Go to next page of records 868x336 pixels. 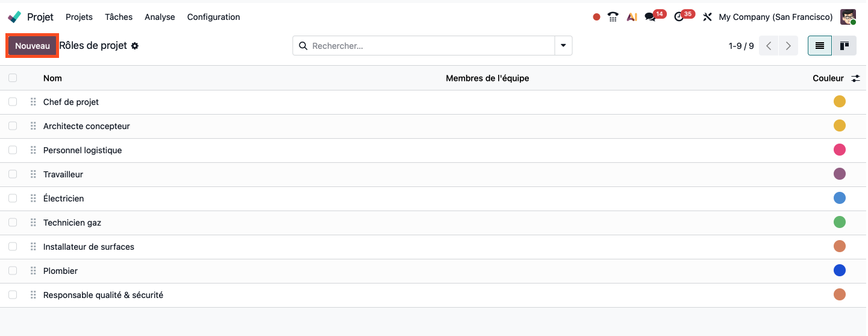click(x=788, y=46)
